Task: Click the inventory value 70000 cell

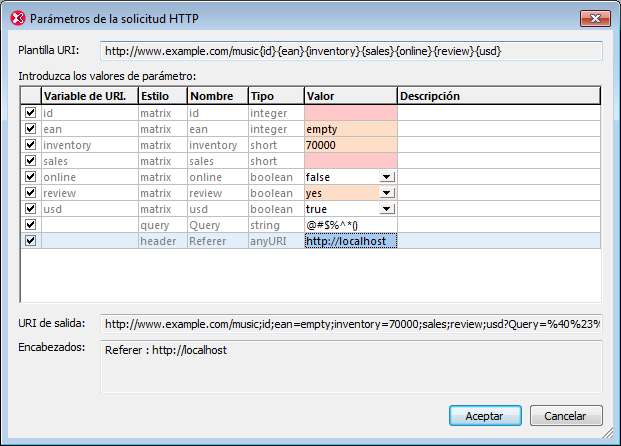Action: tap(350, 145)
